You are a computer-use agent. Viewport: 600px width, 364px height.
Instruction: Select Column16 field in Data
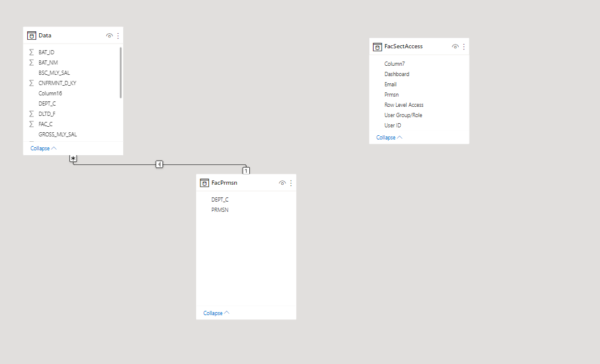[50, 94]
